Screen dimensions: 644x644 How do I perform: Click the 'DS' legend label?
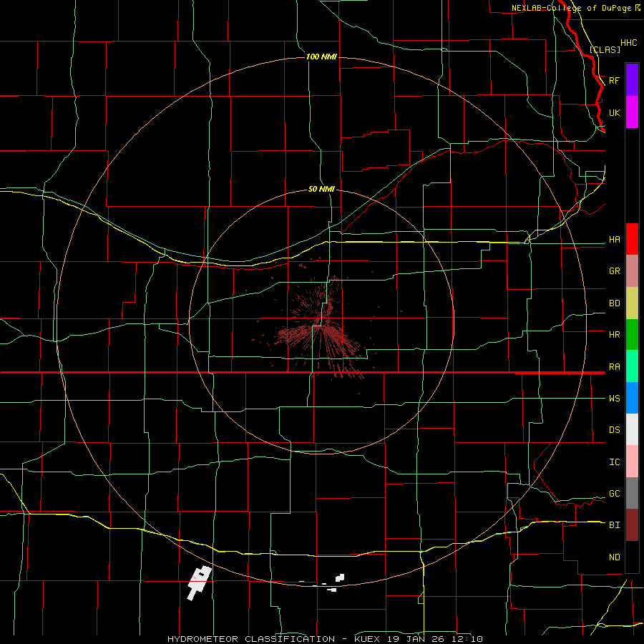[x=614, y=430]
